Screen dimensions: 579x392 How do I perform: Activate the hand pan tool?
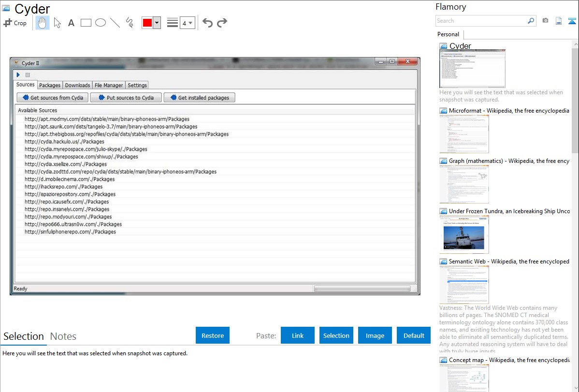pos(42,23)
